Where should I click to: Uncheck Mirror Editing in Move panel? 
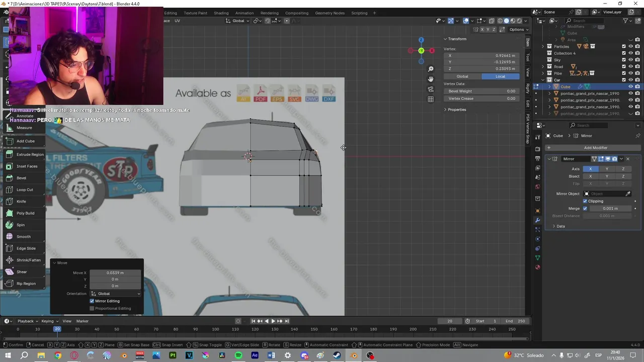(92, 301)
